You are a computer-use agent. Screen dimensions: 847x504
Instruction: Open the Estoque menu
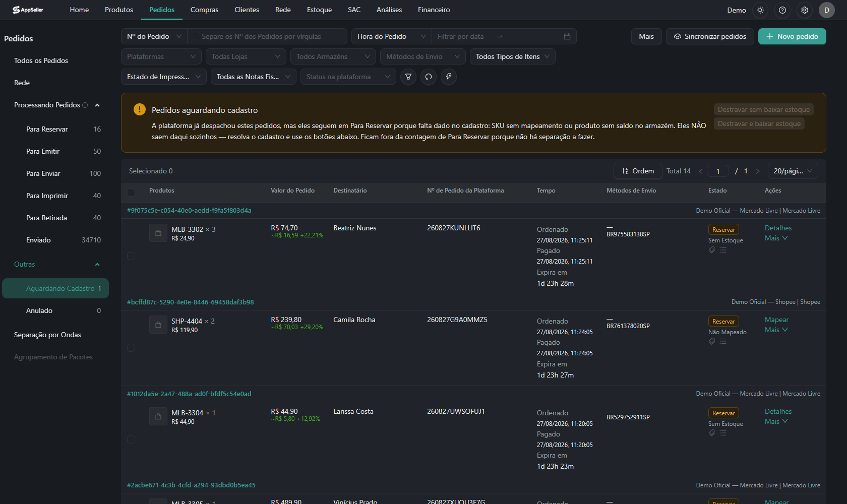click(319, 10)
